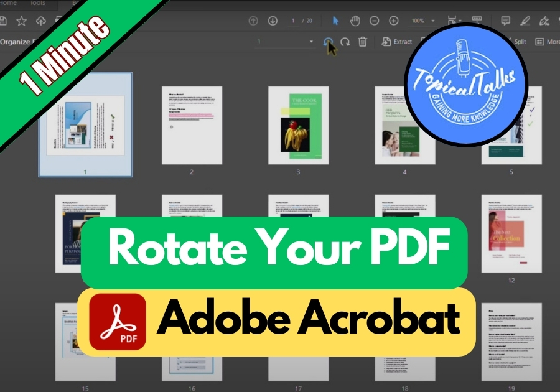Screen dimensions: 560x392
Task: Rotate page counterclockwise
Action: click(x=328, y=42)
